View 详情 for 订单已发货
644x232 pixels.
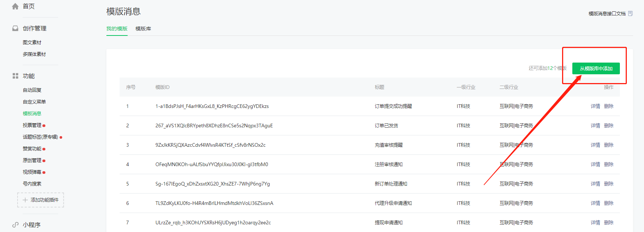coord(595,126)
